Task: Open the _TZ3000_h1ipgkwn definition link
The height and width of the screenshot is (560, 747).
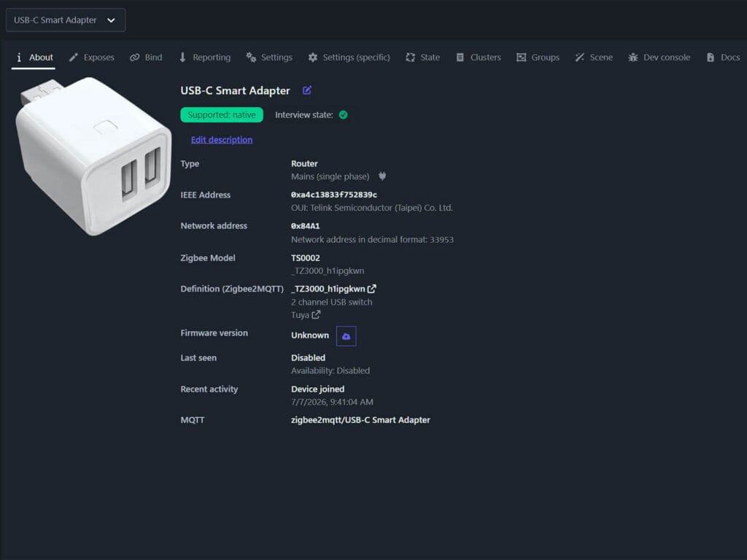Action: [333, 289]
